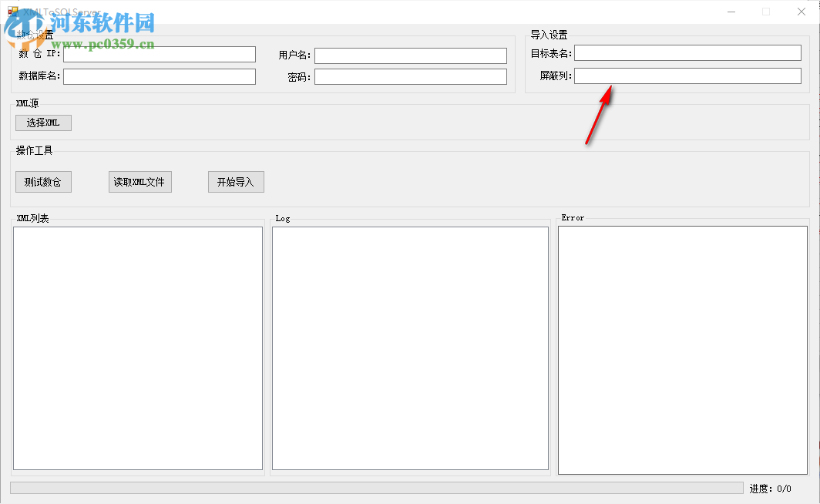Click the 进度: 0/0 progress label

[771, 488]
